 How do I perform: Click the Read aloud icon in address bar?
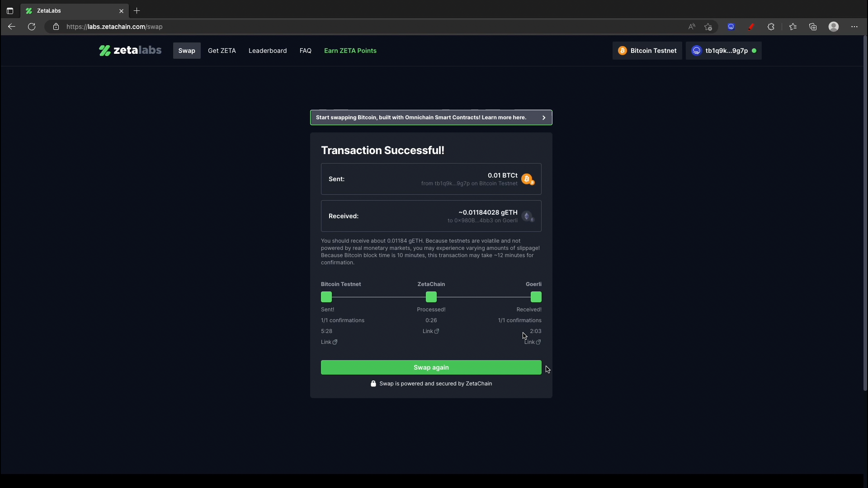[x=692, y=27]
